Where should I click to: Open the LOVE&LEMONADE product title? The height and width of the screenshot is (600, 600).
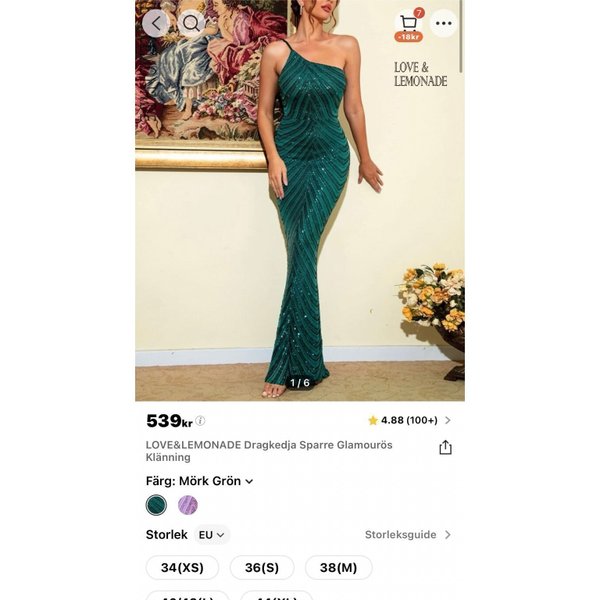[269, 451]
